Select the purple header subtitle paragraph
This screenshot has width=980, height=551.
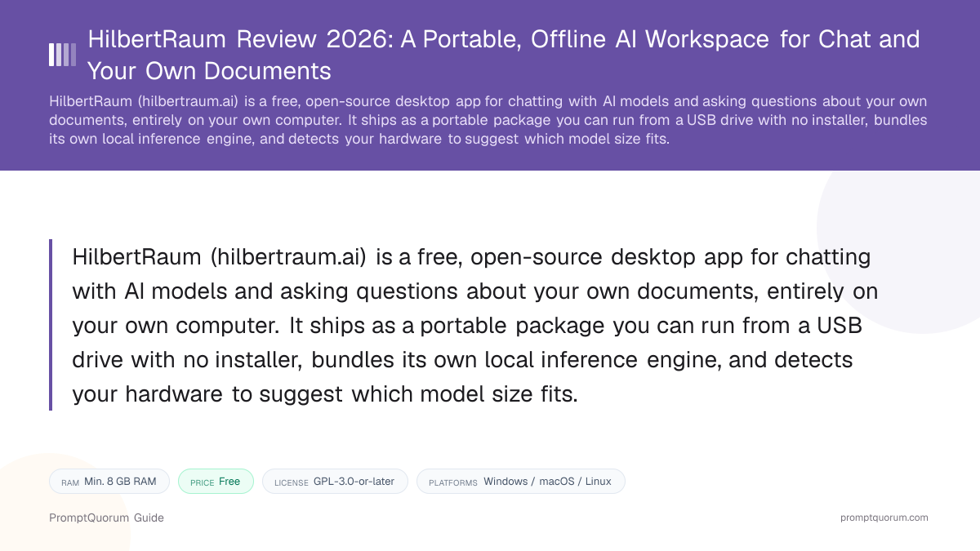pos(488,120)
